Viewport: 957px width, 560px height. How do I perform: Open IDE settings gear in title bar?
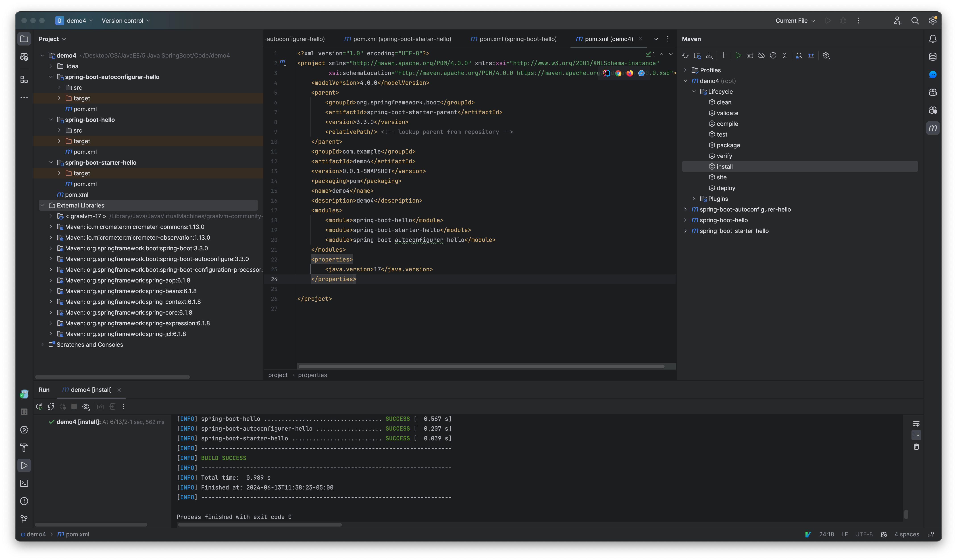[933, 21]
